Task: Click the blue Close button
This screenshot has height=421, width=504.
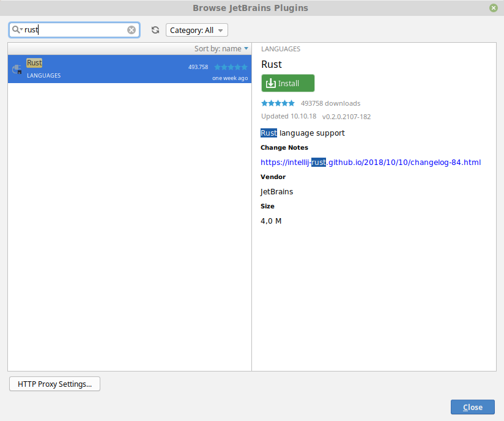Action: [x=472, y=407]
